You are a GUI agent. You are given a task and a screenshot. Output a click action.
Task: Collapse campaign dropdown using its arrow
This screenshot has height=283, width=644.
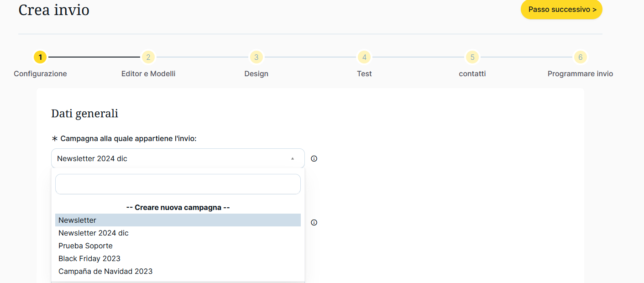pos(293,159)
